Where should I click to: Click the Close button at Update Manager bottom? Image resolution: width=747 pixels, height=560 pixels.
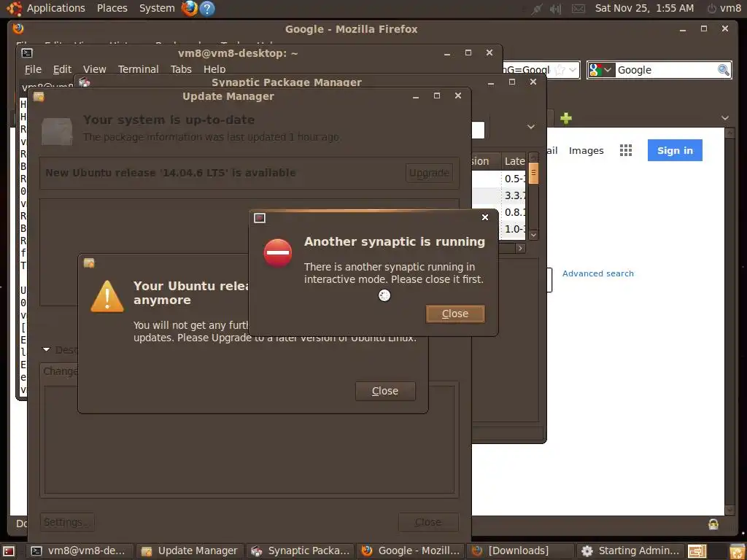(x=427, y=522)
